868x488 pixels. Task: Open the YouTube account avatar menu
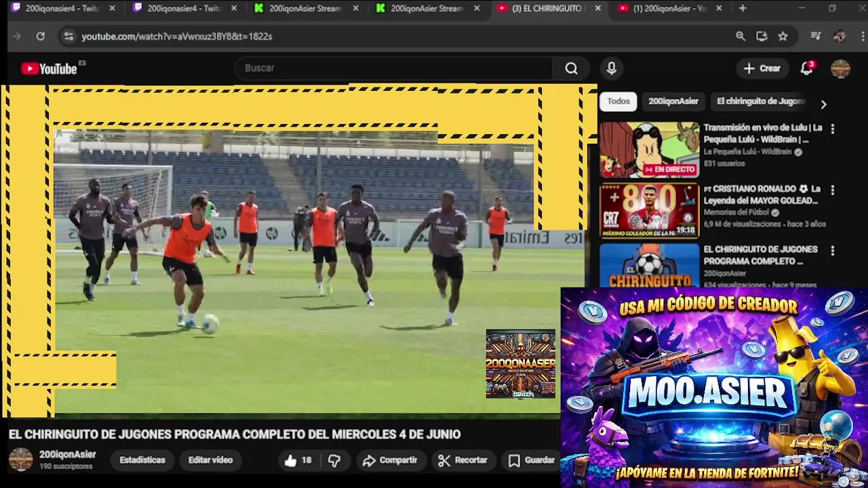tap(840, 68)
